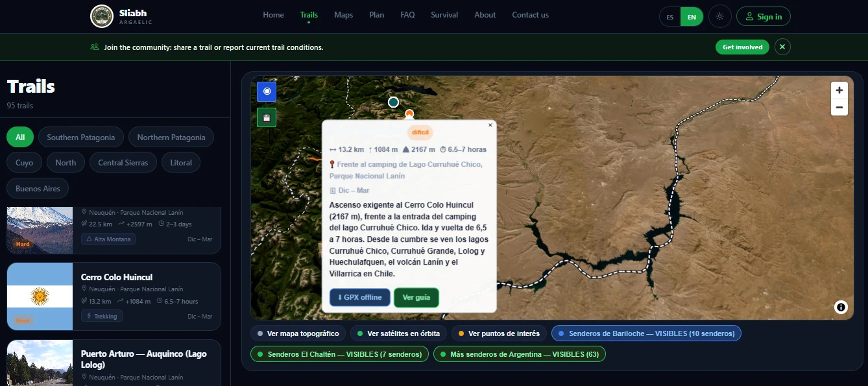The width and height of the screenshot is (868, 386).
Task: Click the teal trail marker on the map
Action: coord(393,102)
